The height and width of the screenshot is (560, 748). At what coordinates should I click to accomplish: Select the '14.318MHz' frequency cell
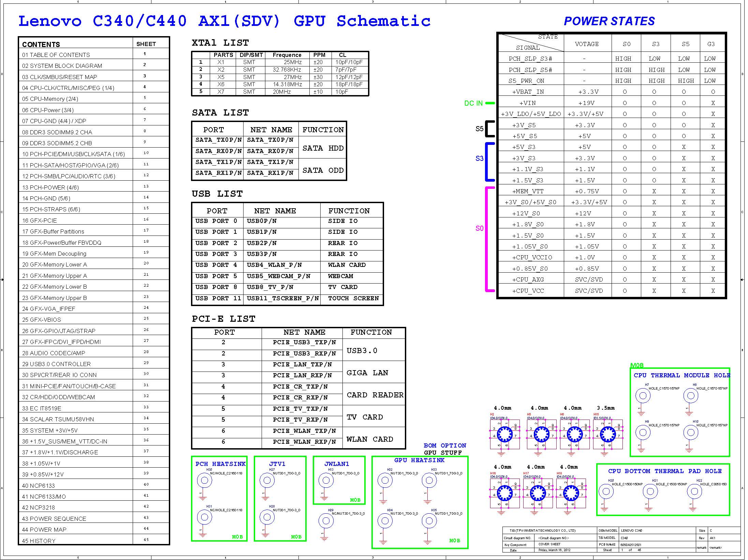click(x=287, y=84)
